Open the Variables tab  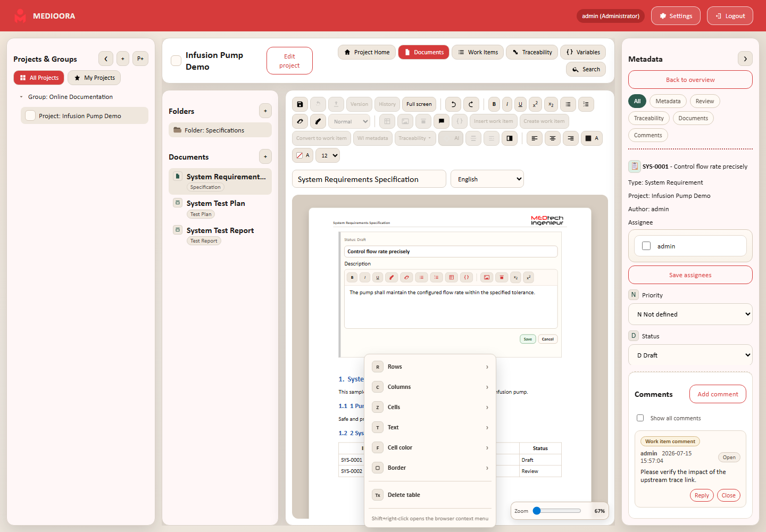(583, 52)
